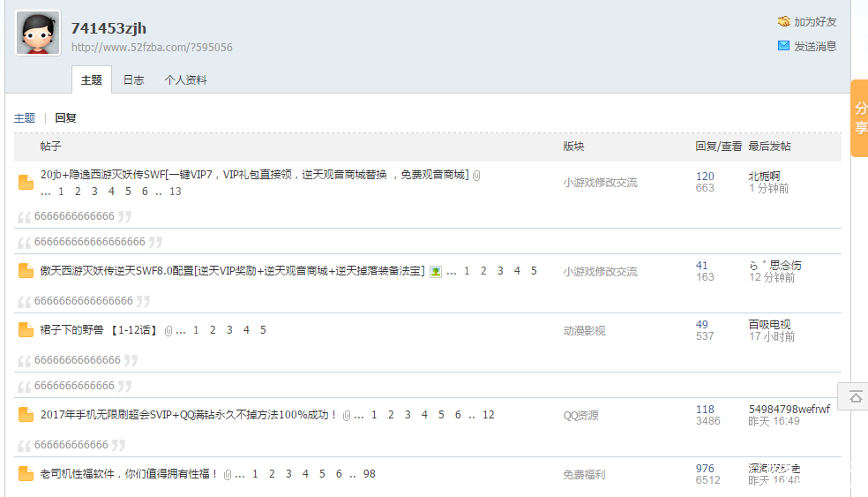
Task: Open the 裙子下的野兽【1-12话】 thread
Action: tap(99, 329)
